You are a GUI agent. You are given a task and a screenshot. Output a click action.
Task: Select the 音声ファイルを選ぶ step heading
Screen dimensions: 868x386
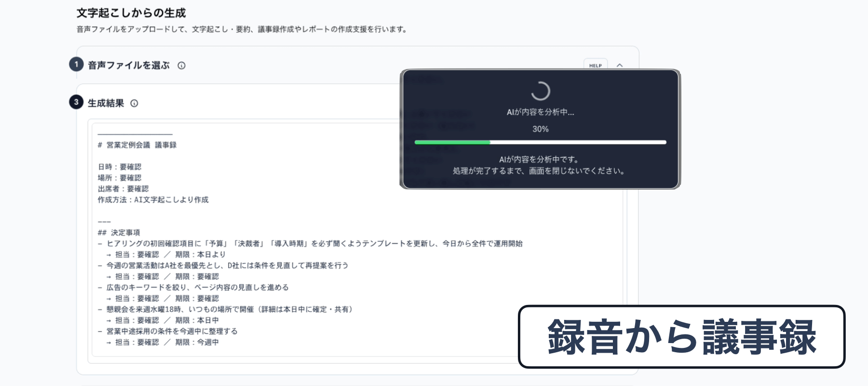(129, 65)
